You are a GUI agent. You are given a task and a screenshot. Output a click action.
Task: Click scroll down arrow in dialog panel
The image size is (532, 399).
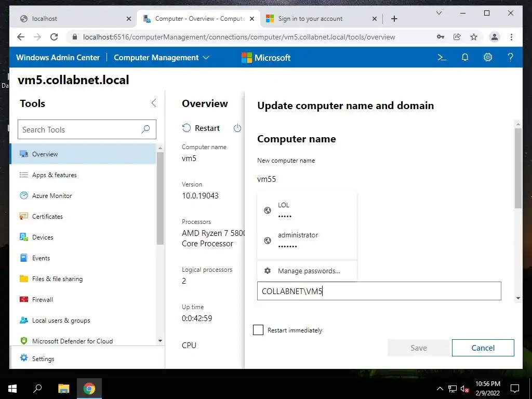click(x=518, y=298)
